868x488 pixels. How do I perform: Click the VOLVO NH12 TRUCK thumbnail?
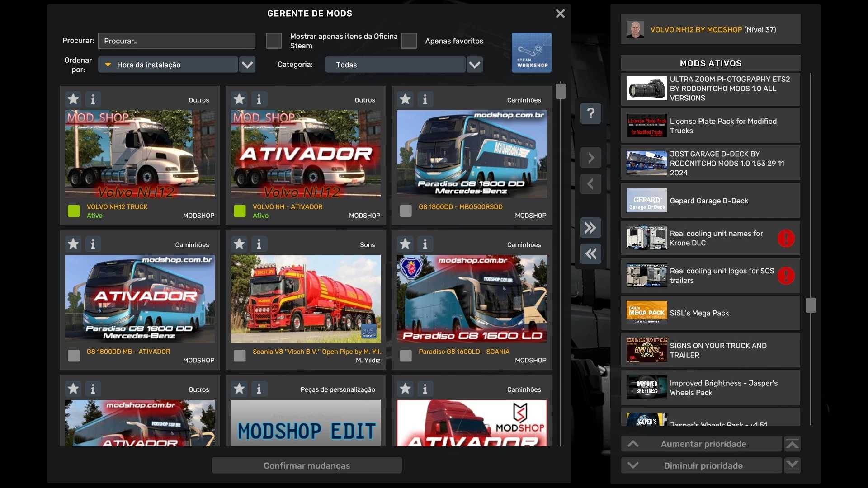point(140,154)
